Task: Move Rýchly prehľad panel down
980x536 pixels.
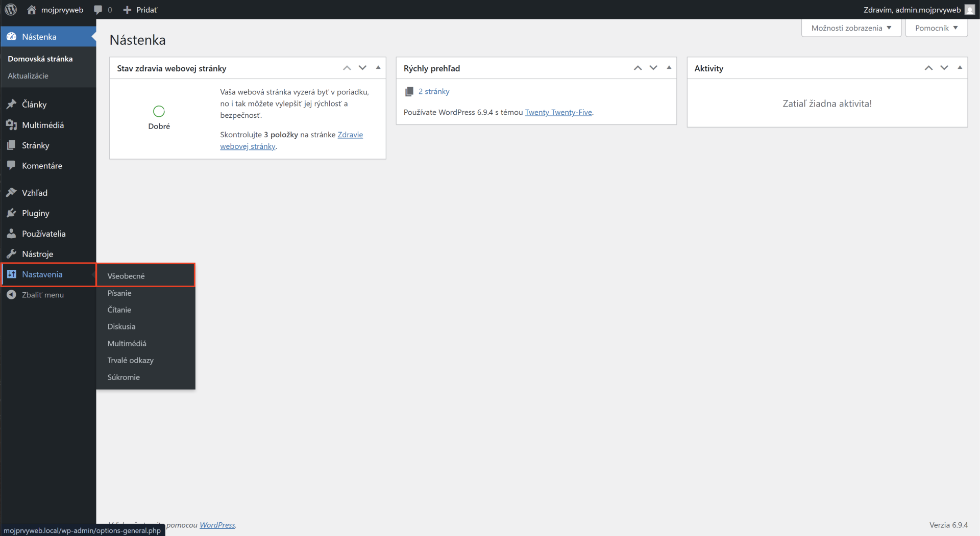Action: pos(653,68)
